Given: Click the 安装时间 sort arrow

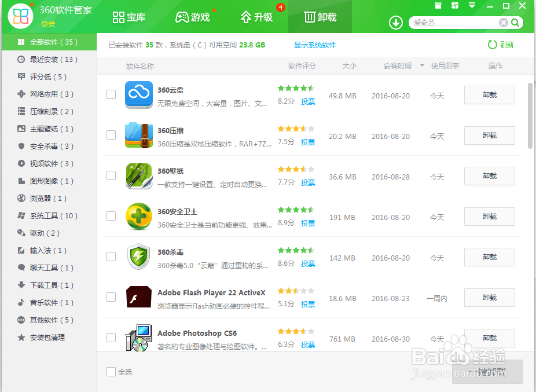Looking at the screenshot, I should [x=422, y=65].
